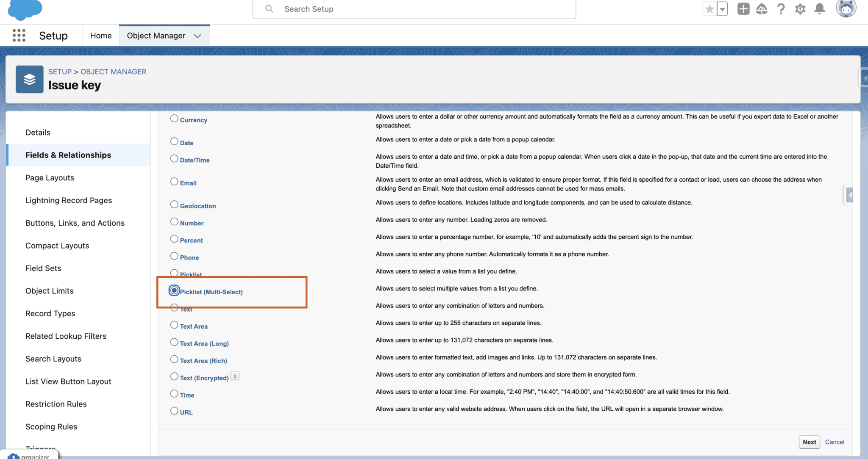Screen dimensions: 868x459
Task: Open the favorites list dropdown arrow
Action: (722, 8)
